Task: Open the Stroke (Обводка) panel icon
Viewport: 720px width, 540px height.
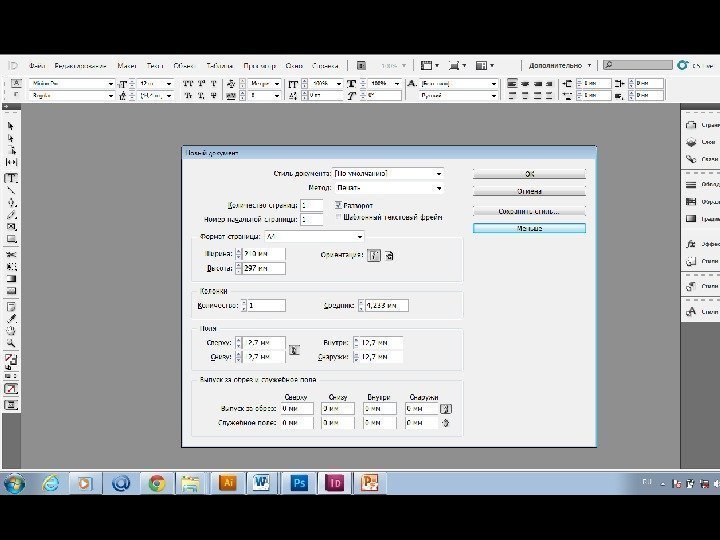Action: coord(691,185)
